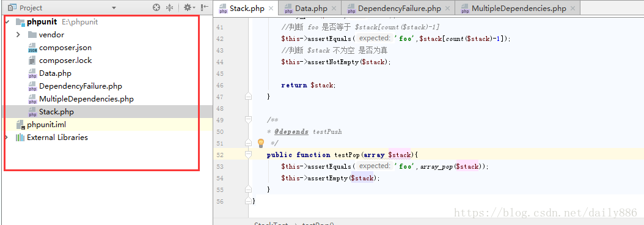Select composer.lock in project tree

tap(65, 61)
